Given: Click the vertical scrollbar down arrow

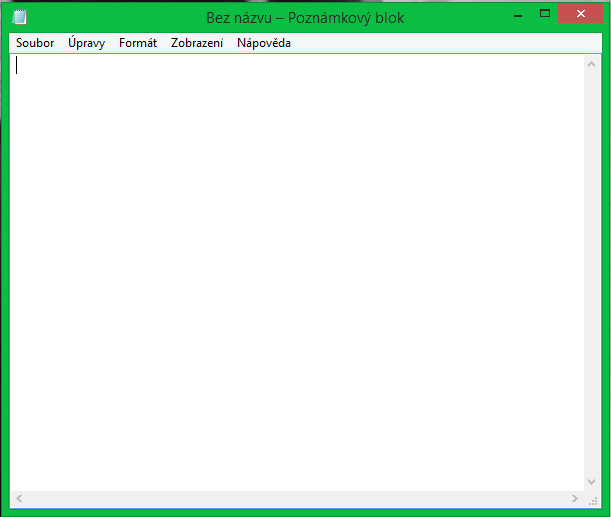Looking at the screenshot, I should click(592, 482).
